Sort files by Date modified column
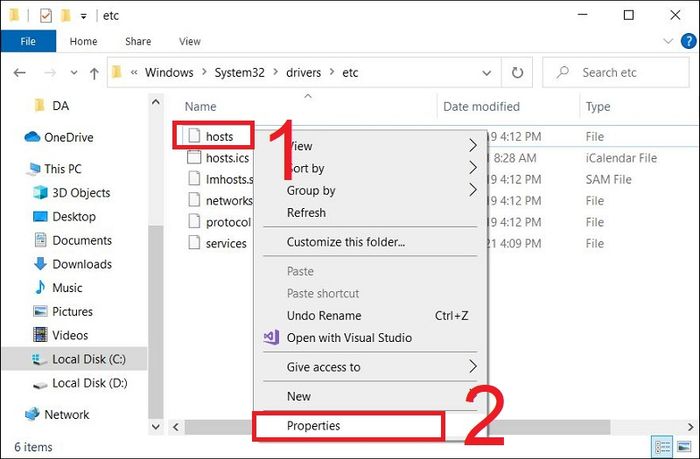Screen dimensions: 700x459 click(x=481, y=107)
